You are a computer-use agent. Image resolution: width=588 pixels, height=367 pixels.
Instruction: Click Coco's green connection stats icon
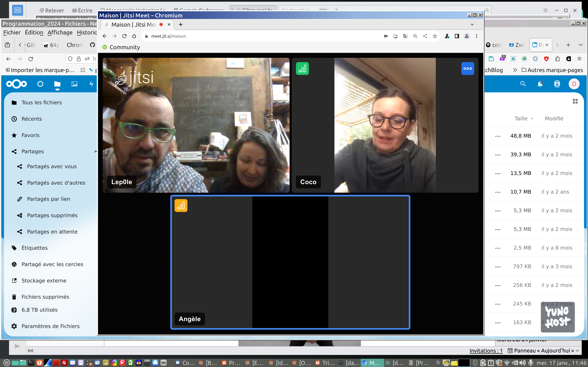[x=302, y=69]
